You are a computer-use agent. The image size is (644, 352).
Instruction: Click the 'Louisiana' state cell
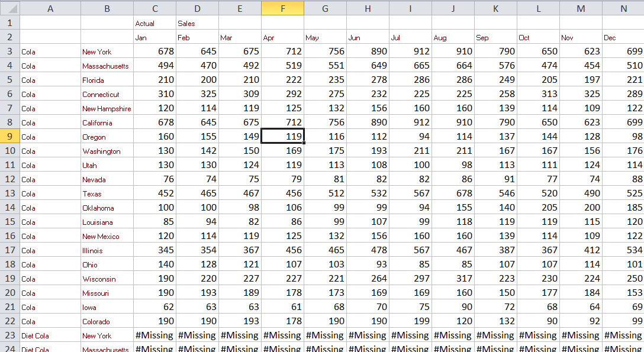click(x=107, y=222)
